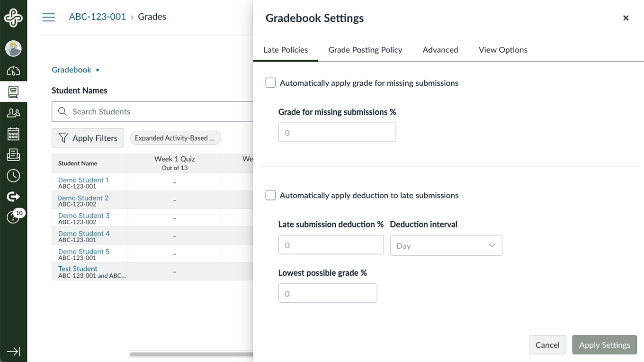
Task: Open the Deduction interval dropdown
Action: [x=446, y=245]
